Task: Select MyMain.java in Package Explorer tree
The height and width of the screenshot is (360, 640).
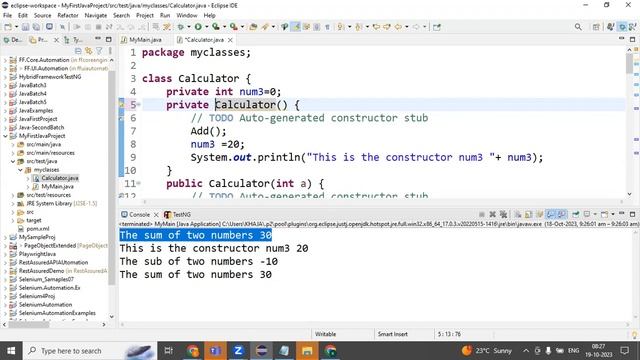Action: click(x=57, y=187)
